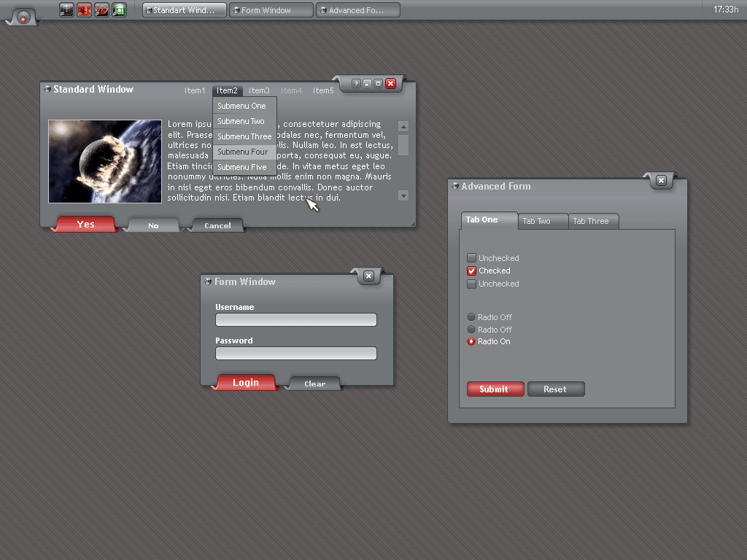Launch the green quick-launch icon in taskbar
This screenshot has height=560, width=747.
[x=119, y=10]
